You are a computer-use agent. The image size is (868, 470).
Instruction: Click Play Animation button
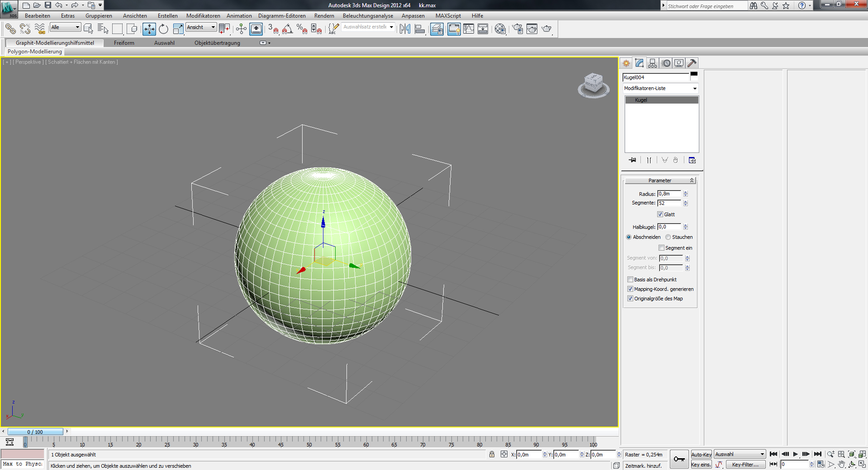pos(795,454)
